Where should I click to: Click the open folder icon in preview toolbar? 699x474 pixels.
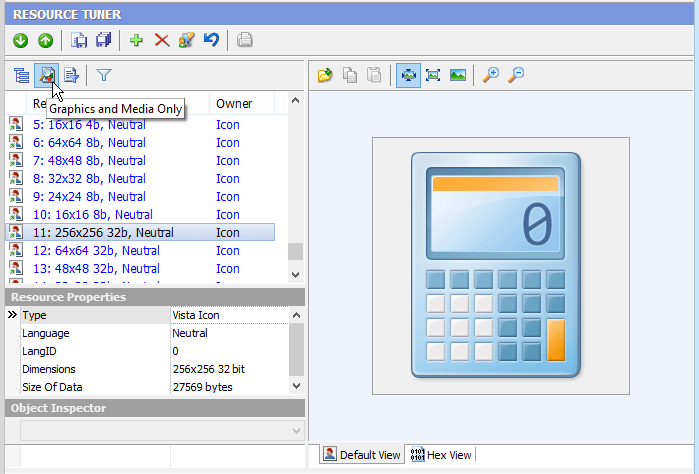(325, 75)
